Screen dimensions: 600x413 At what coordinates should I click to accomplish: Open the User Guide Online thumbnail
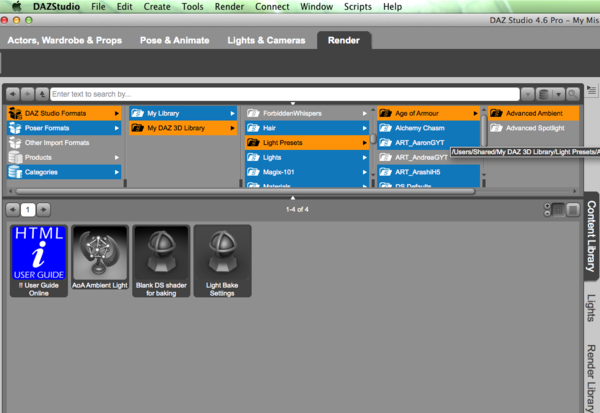(39, 261)
